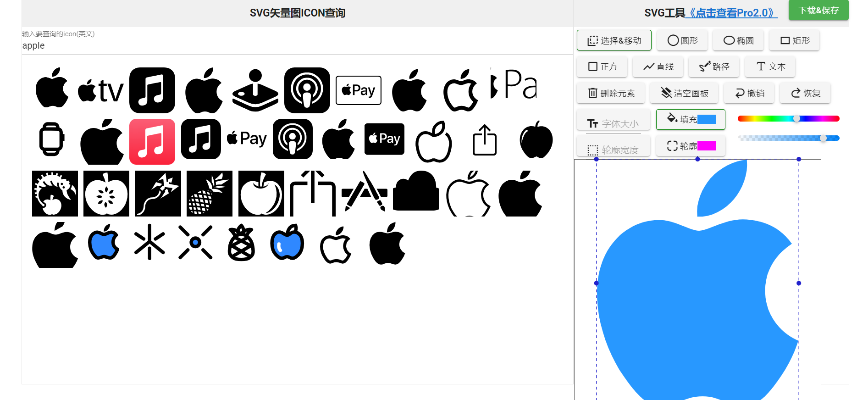Select the black Apple Music note icon in row one
Image resolution: width=868 pixels, height=400 pixels.
152,90
